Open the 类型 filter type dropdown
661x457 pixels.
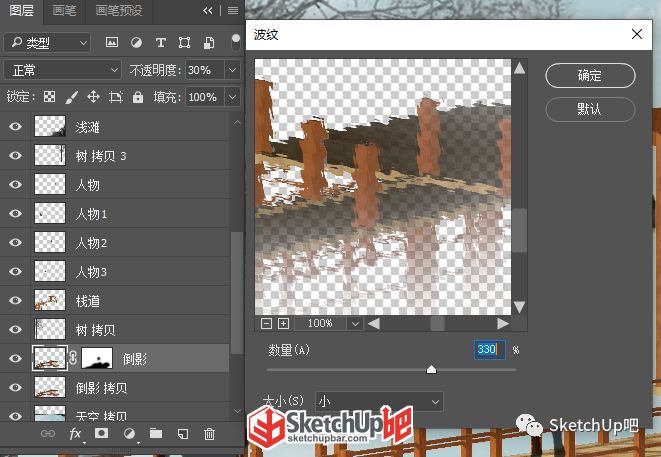click(47, 43)
